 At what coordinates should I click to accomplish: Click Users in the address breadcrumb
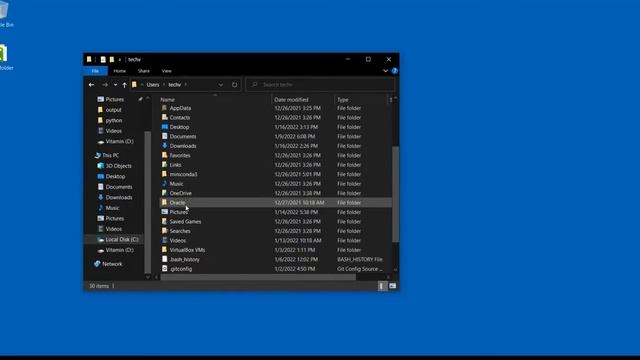click(x=153, y=84)
